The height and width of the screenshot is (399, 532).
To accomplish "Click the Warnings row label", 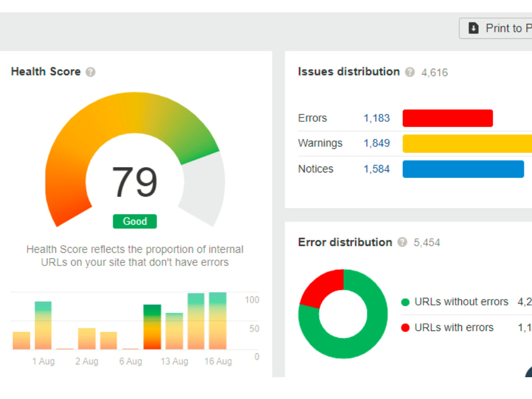I will [320, 143].
